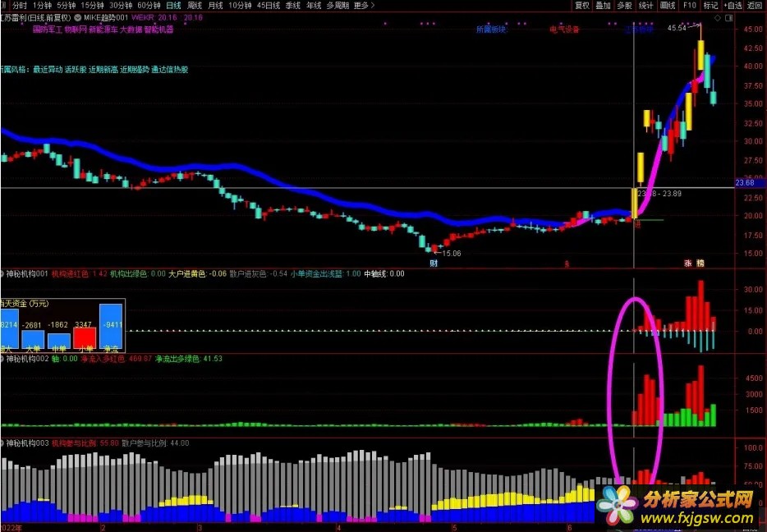Open F10 company information

tap(689, 6)
